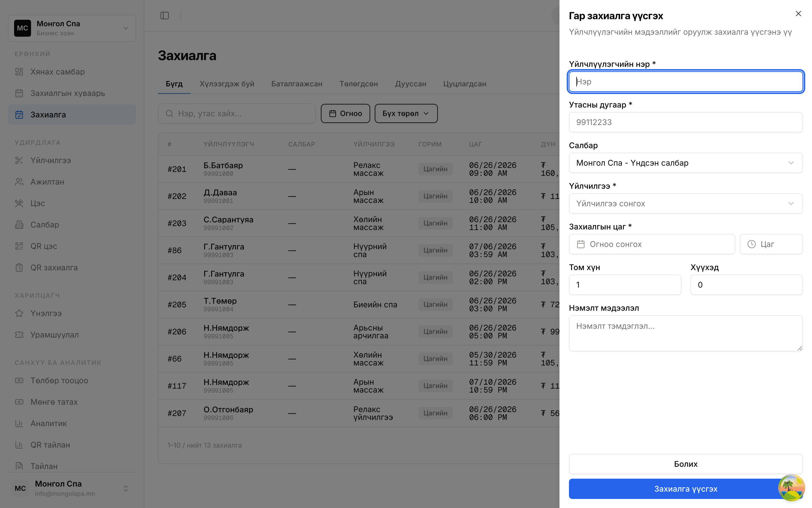This screenshot has height=508, width=812.
Task: Click the Цагийн badge in row #117
Action: (x=435, y=386)
